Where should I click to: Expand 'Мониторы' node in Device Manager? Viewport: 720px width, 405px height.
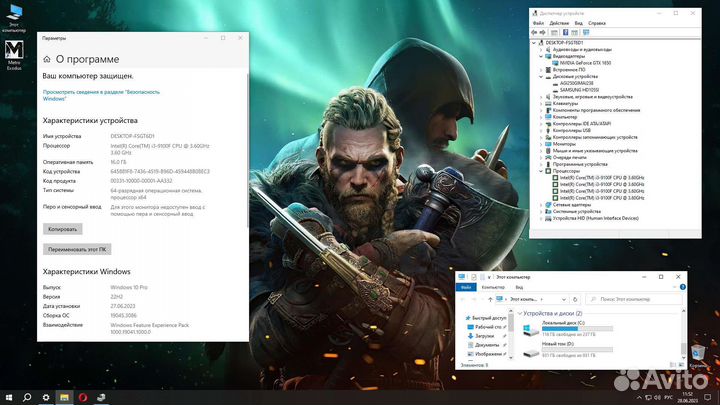(541, 144)
